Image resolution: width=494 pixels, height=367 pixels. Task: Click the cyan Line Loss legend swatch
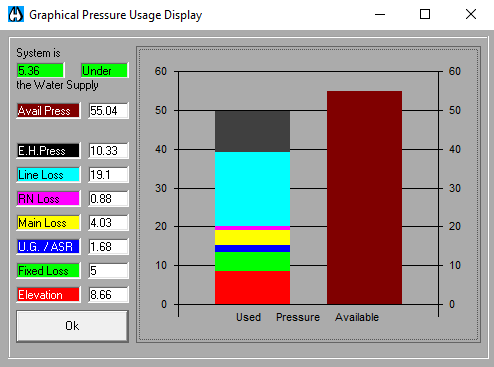48,175
